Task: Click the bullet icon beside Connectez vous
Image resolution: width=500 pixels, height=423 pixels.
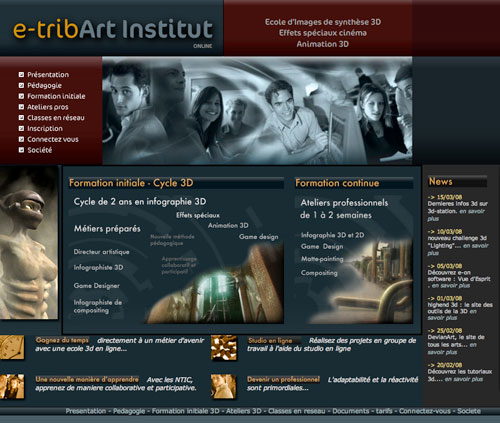Action: point(21,139)
